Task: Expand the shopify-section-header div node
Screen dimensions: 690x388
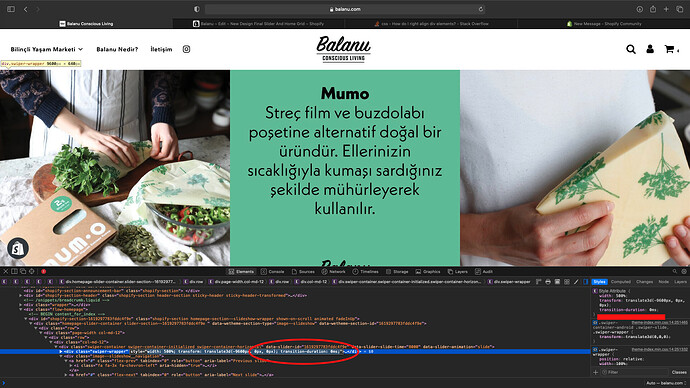Action: [21, 296]
